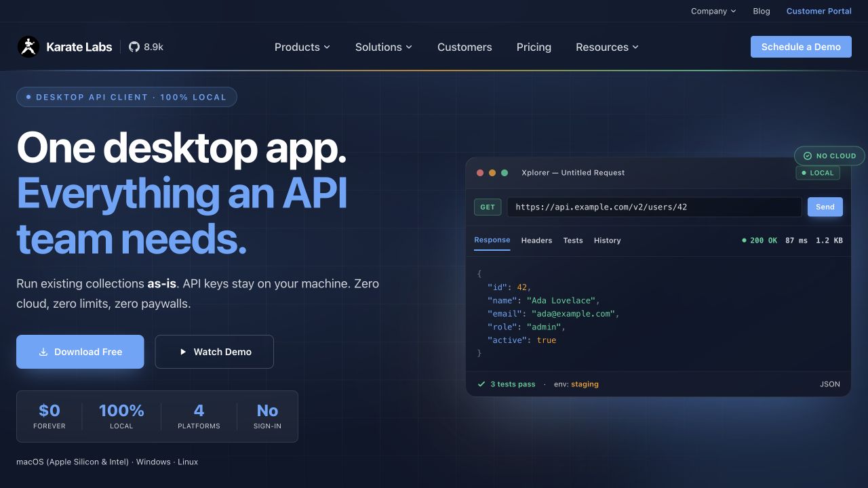Open the Resources dropdown menu
The width and height of the screenshot is (868, 488).
pyautogui.click(x=607, y=47)
